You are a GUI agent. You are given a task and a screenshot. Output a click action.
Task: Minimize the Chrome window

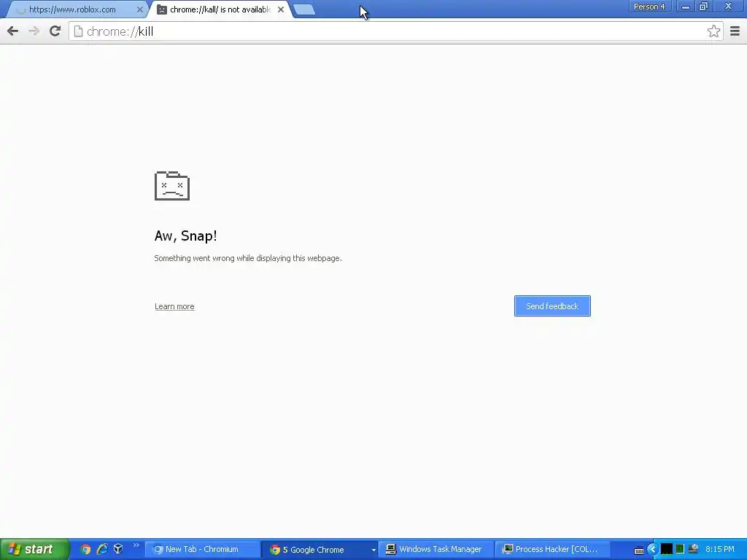(x=685, y=7)
